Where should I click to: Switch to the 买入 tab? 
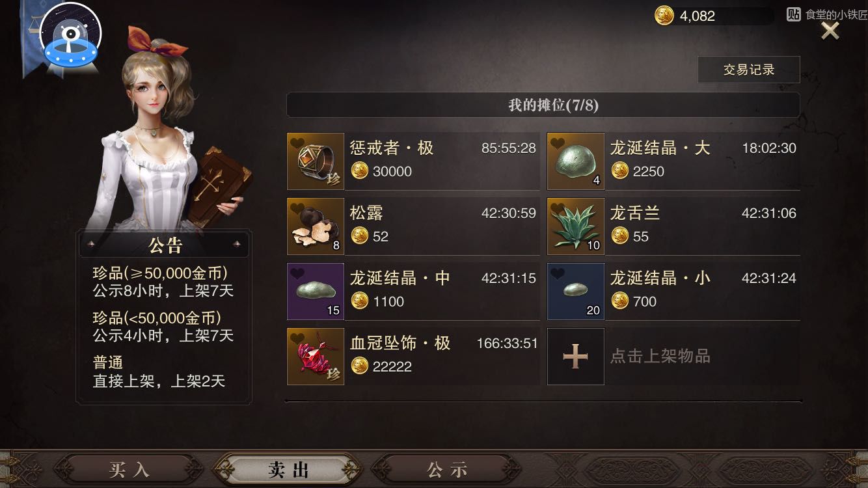[x=129, y=470]
